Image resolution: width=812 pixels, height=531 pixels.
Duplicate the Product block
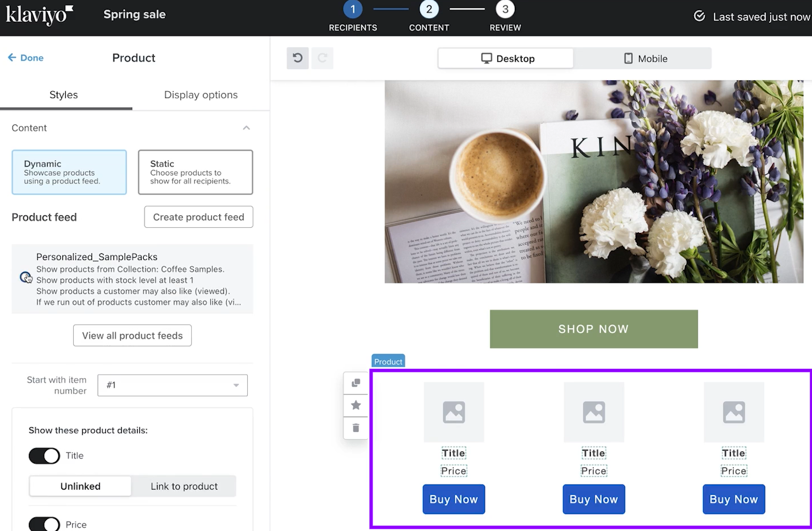pos(356,383)
